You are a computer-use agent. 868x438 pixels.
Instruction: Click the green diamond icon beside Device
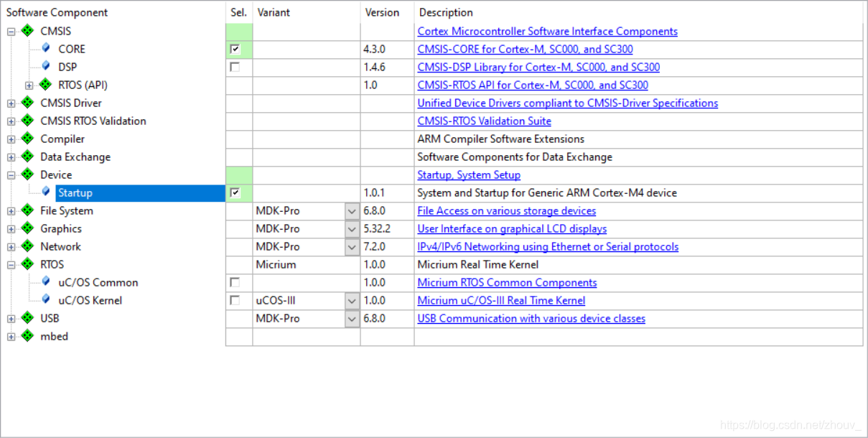point(28,174)
